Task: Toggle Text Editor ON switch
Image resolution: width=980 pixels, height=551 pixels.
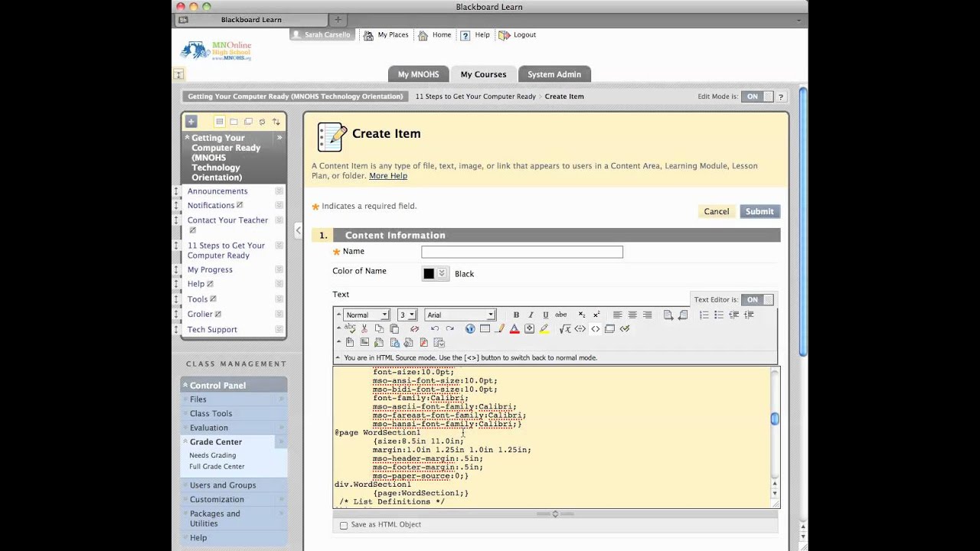Action: (757, 299)
